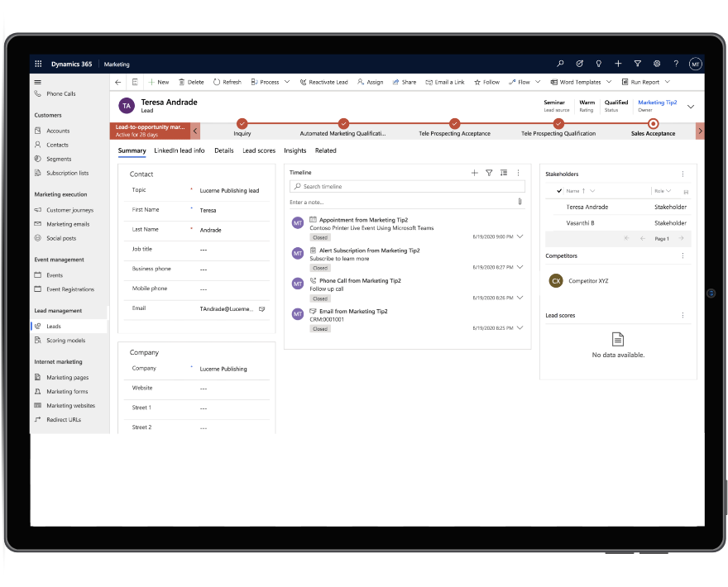Click the form view record icon
Image resolution: width=728 pixels, height=587 pixels.
[135, 82]
